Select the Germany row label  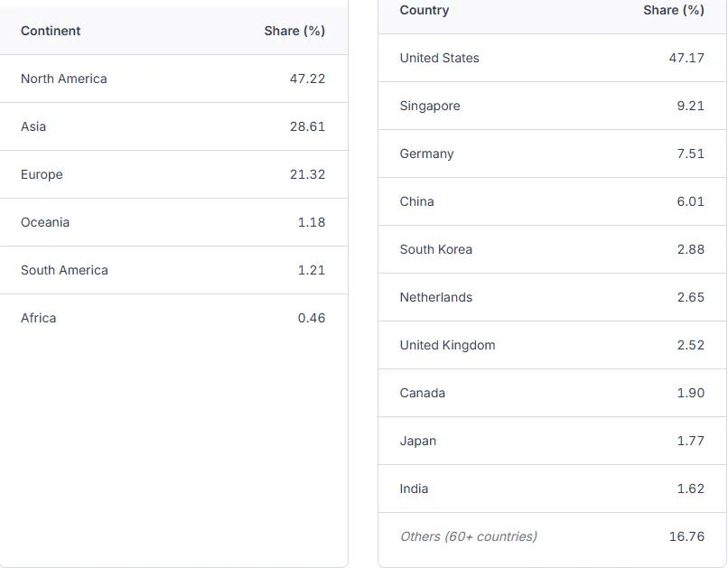coord(427,154)
